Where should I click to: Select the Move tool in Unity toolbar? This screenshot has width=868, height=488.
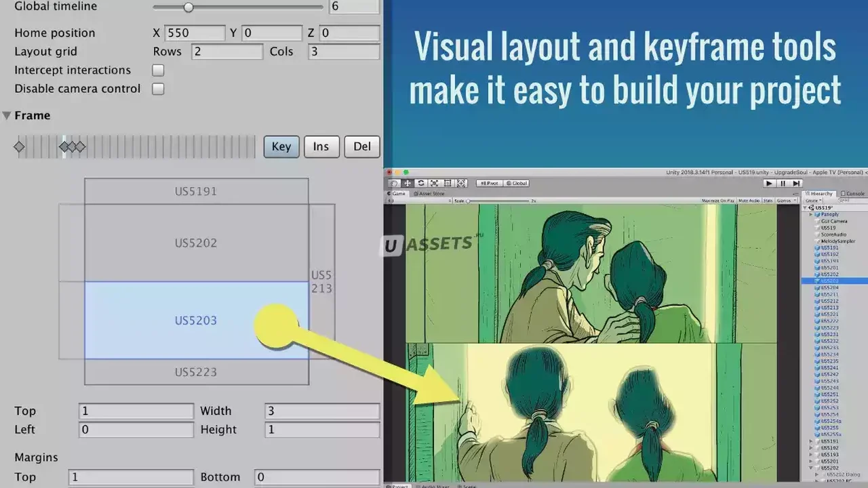[408, 183]
